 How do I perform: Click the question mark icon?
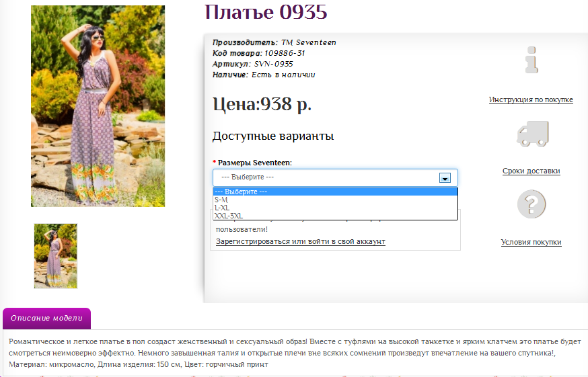tap(531, 204)
